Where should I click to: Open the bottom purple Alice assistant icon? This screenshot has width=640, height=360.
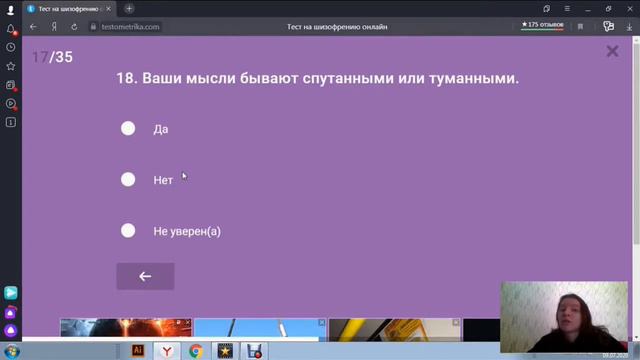pos(11,330)
